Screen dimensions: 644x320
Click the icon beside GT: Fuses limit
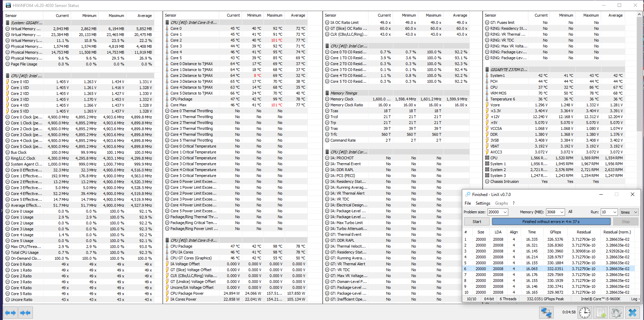(x=487, y=23)
